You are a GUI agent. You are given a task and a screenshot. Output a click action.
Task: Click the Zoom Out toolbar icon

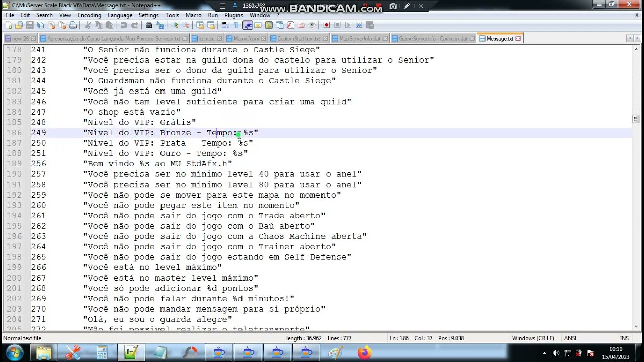pos(186,25)
